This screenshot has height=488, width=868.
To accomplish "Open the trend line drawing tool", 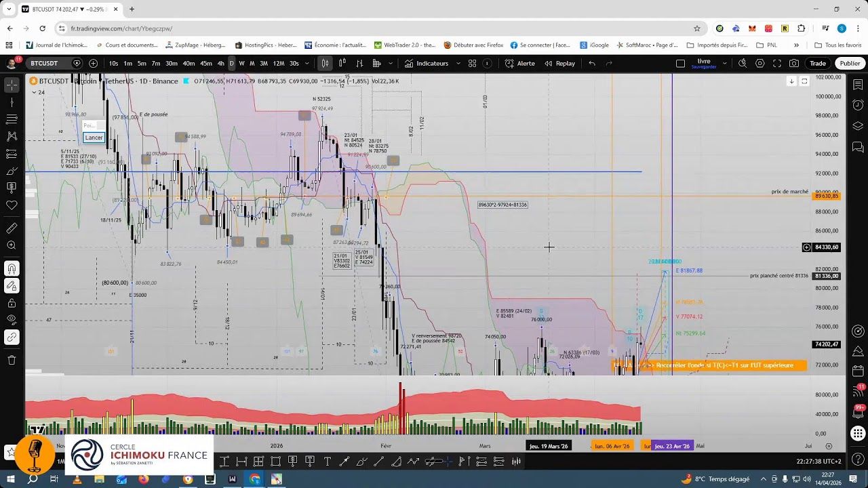I will 11,102.
